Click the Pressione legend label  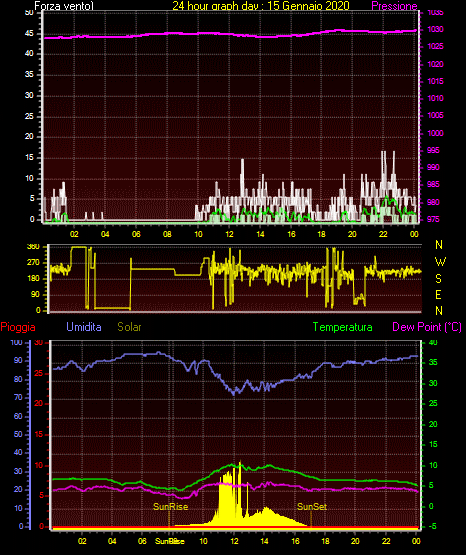pos(394,6)
